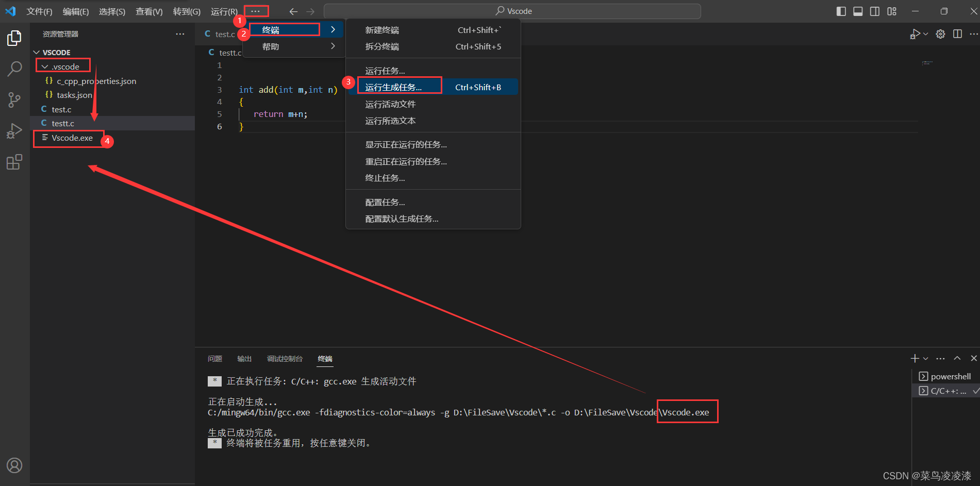
Task: Open the 转到(G) menu
Action: click(187, 11)
